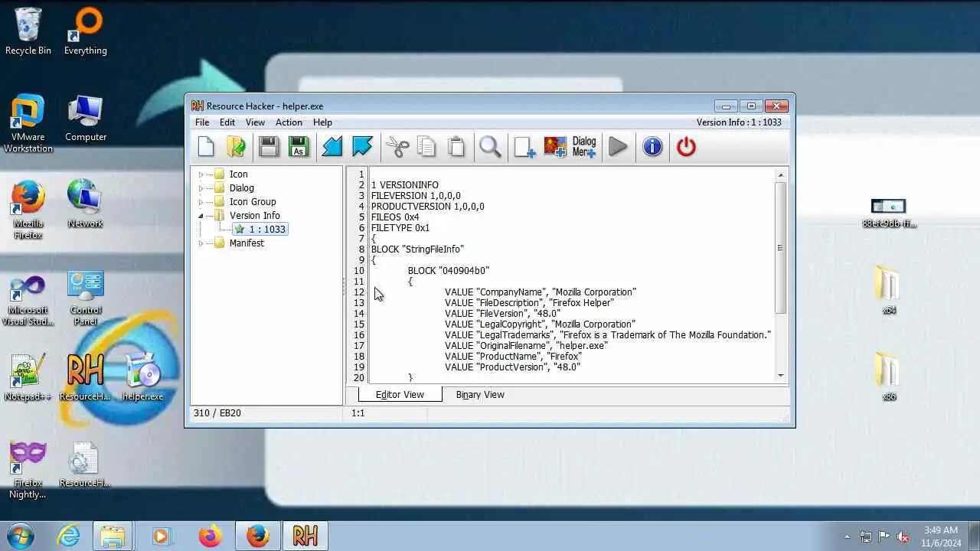Image resolution: width=980 pixels, height=551 pixels.
Task: Select the 88efc9db file on desktop
Action: [889, 212]
